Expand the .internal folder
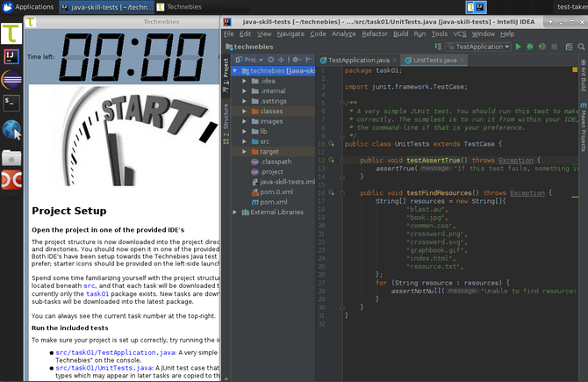This screenshot has height=382, width=588. (245, 90)
